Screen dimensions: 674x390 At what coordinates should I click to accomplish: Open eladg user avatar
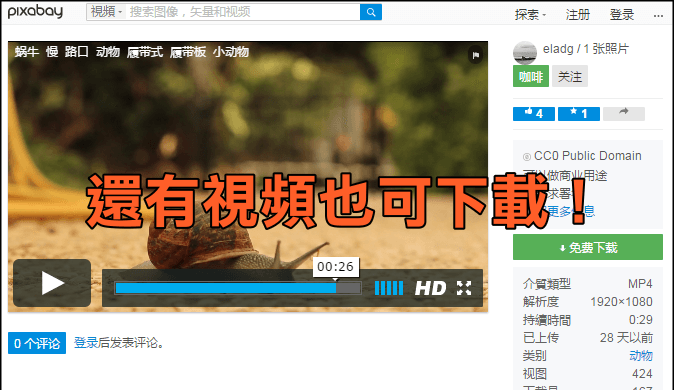pyautogui.click(x=525, y=52)
